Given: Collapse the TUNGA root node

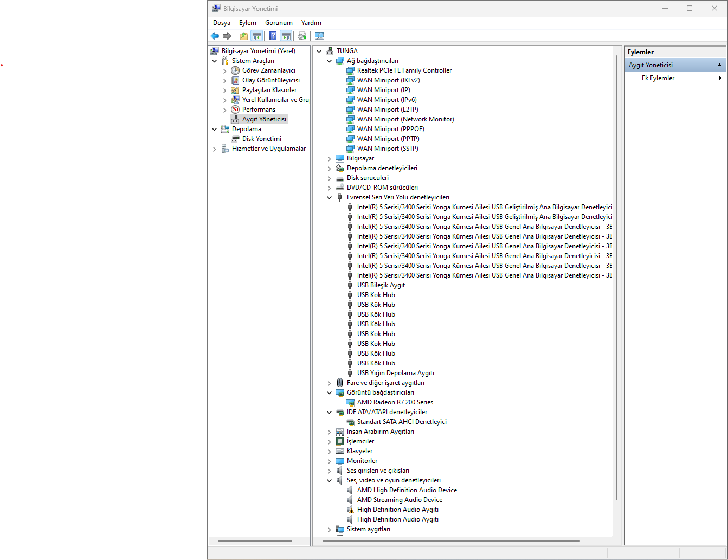Looking at the screenshot, I should click(x=319, y=51).
